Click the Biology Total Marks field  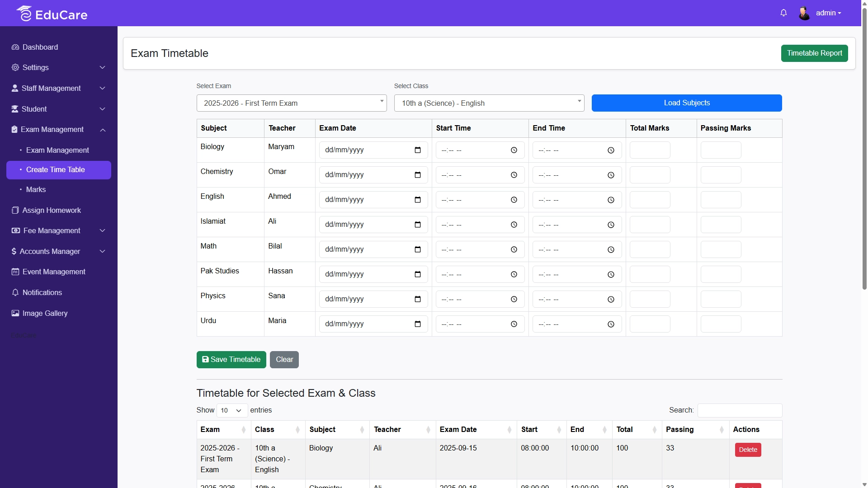pyautogui.click(x=650, y=150)
